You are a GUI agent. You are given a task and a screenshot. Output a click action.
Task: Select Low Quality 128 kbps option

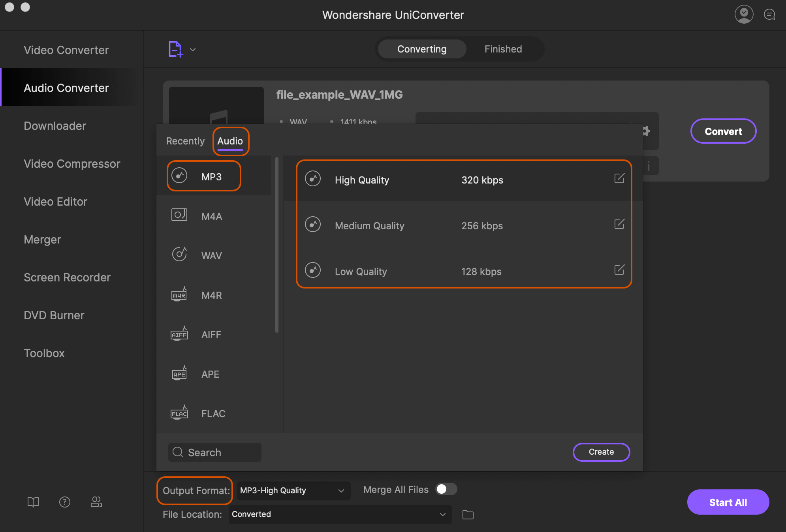[463, 271]
